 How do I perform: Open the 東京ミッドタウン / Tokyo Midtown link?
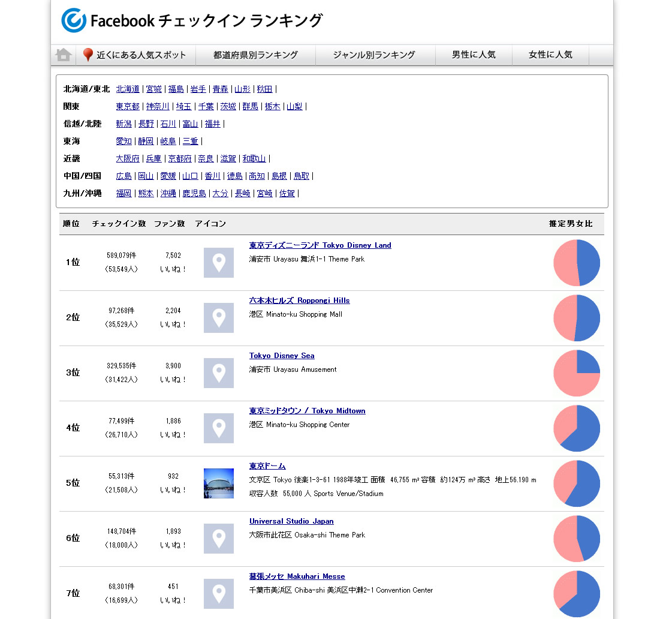click(308, 411)
